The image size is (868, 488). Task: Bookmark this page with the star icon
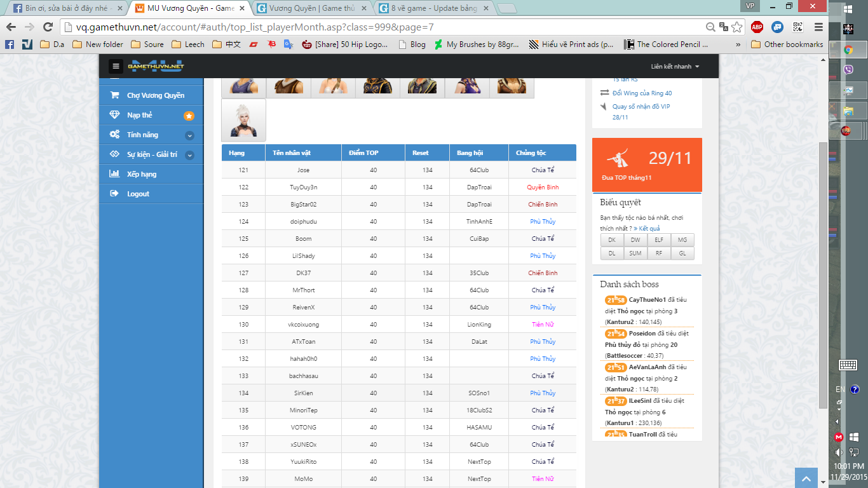[736, 27]
